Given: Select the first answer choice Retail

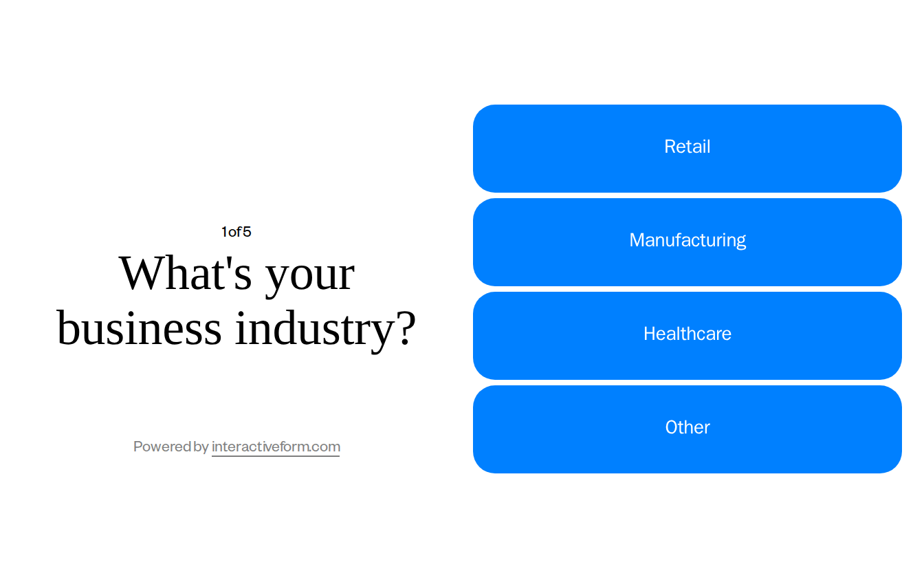Looking at the screenshot, I should pyautogui.click(x=687, y=147).
